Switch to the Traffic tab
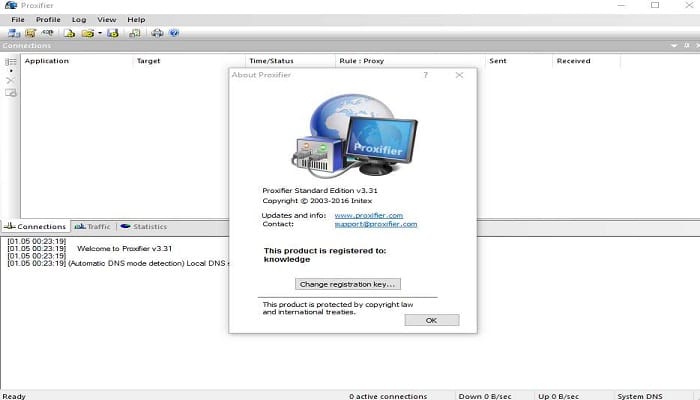 pos(92,227)
